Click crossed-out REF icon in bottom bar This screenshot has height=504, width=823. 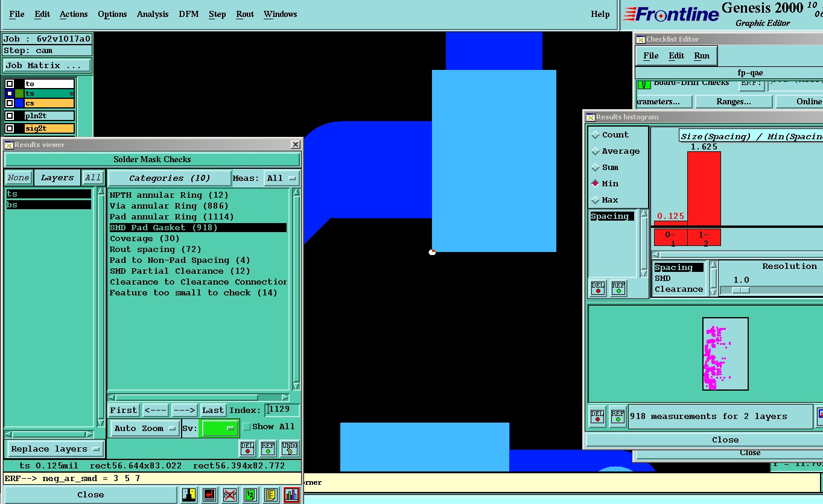[230, 495]
